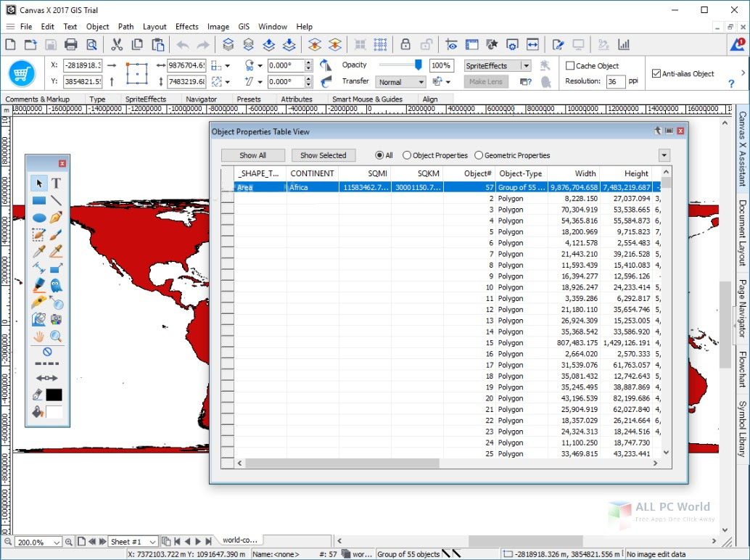Click the Show Selected button

click(323, 155)
